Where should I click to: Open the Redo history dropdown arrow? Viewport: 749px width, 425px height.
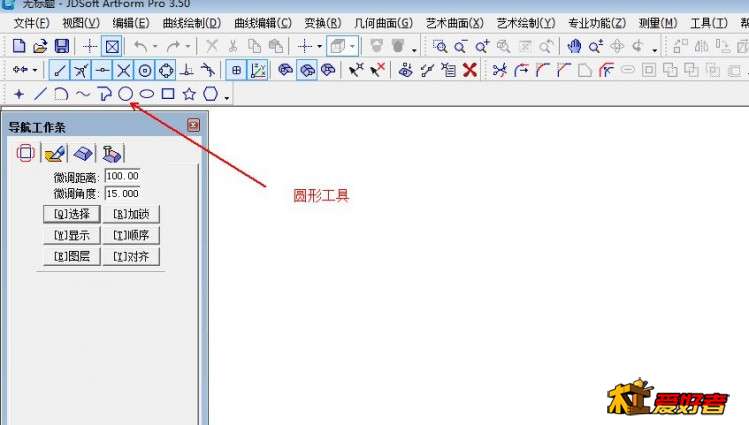[x=188, y=46]
